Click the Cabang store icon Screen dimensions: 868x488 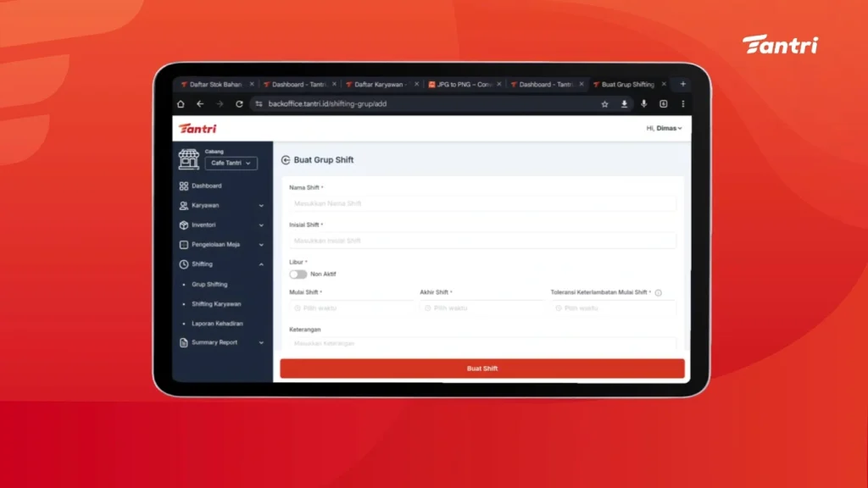point(189,159)
